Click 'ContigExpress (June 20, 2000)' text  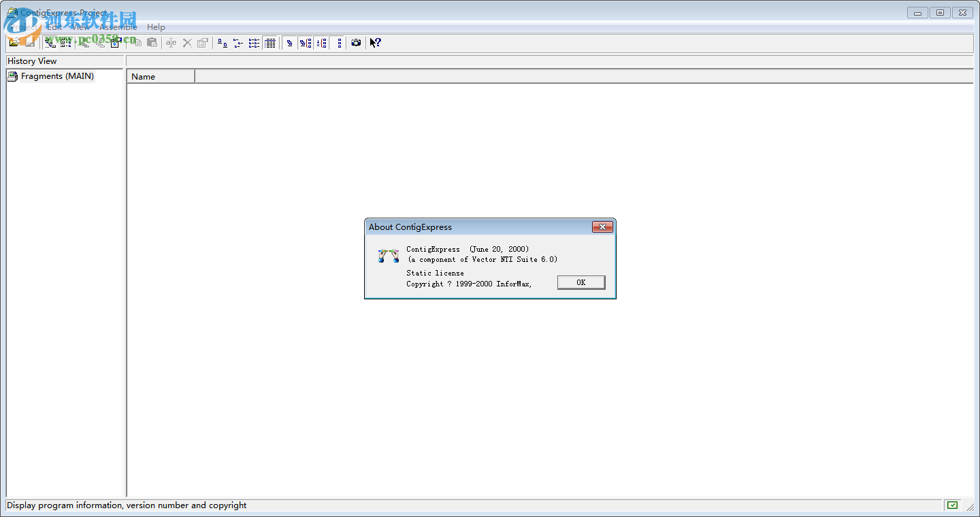468,249
